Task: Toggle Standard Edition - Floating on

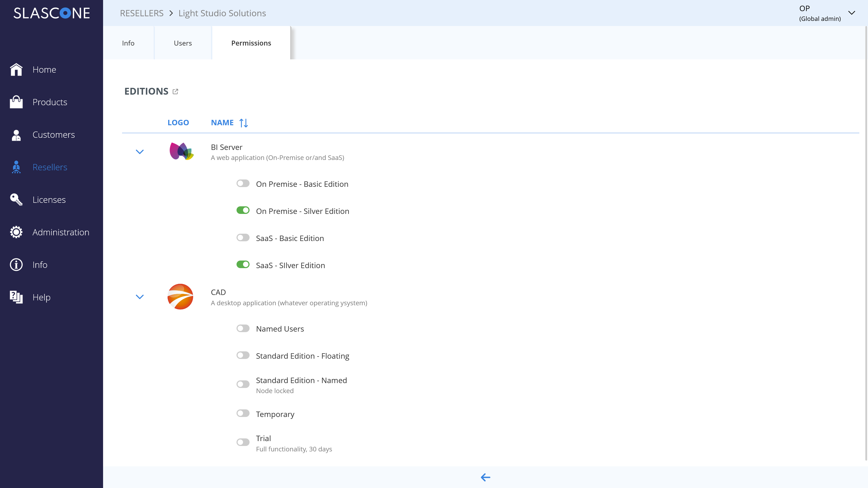Action: pos(243,355)
